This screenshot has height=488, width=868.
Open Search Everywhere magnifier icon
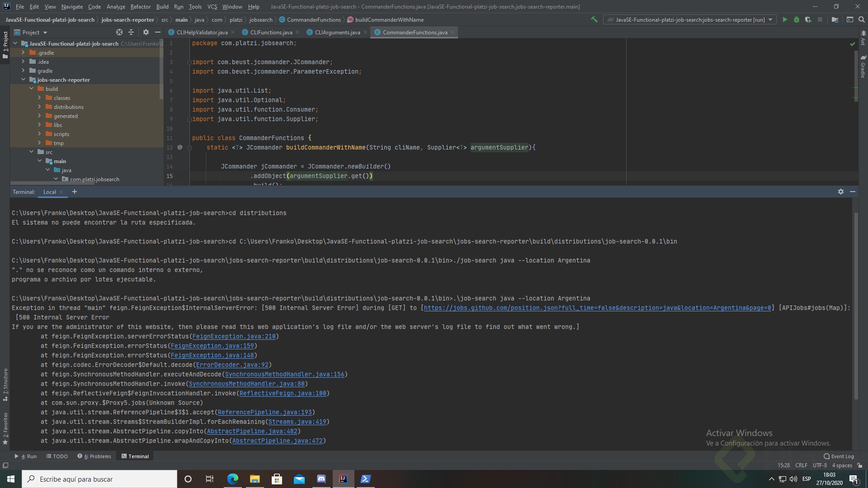pyautogui.click(x=861, y=19)
